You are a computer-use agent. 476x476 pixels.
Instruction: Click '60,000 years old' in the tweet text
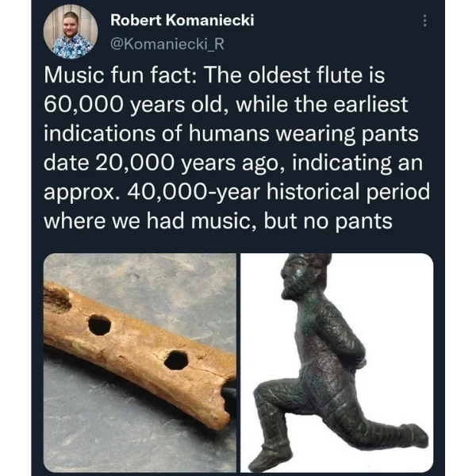(135, 105)
